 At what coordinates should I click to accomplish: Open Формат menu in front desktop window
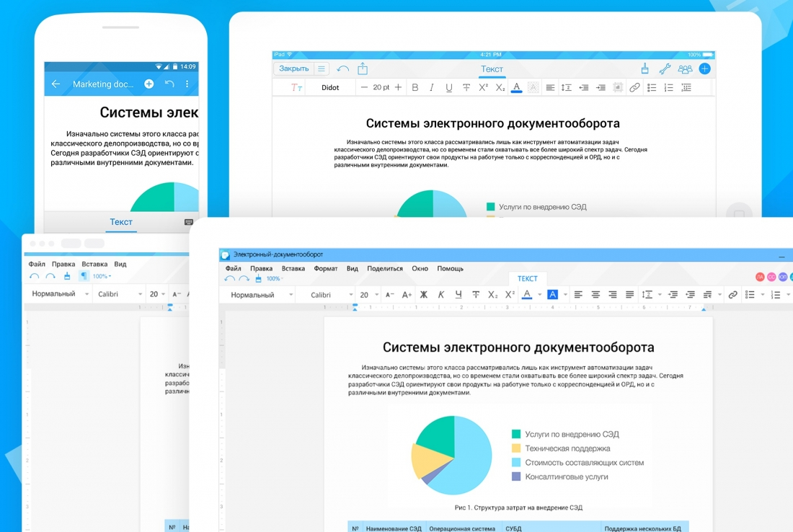coord(326,269)
